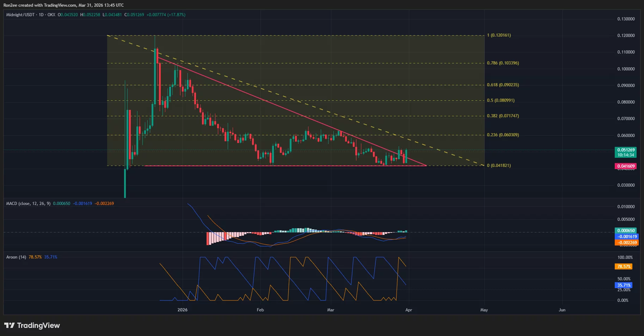Click the Aroon (14) indicator label
The image size is (644, 336).
16,257
